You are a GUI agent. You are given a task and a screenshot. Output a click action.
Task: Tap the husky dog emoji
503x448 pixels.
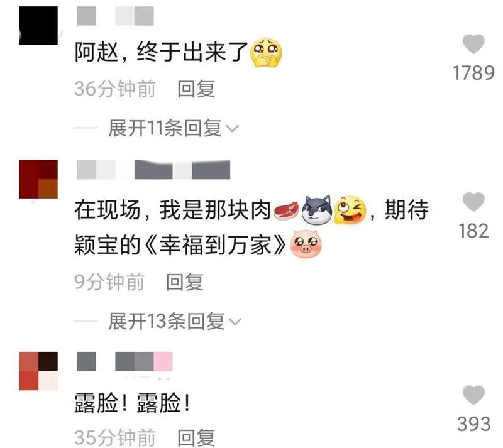(317, 209)
